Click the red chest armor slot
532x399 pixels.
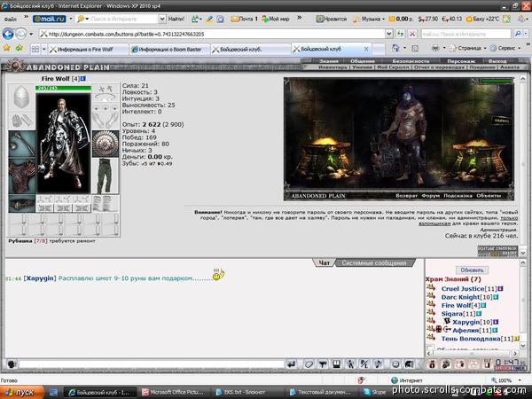[x=21, y=176]
